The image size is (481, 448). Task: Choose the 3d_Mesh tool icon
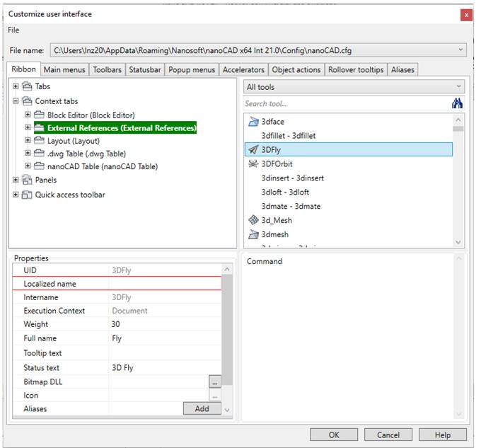253,220
